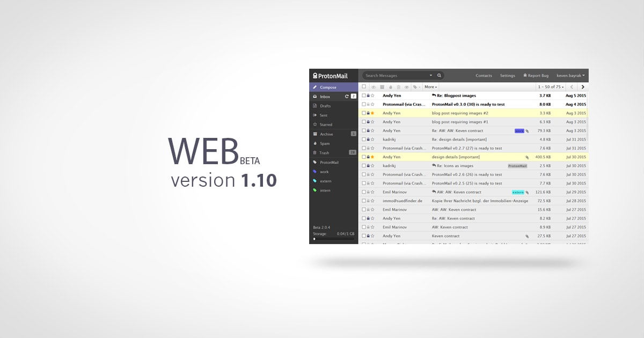This screenshot has height=338, width=644.
Task: Go to previous page of messages
Action: click(x=572, y=87)
